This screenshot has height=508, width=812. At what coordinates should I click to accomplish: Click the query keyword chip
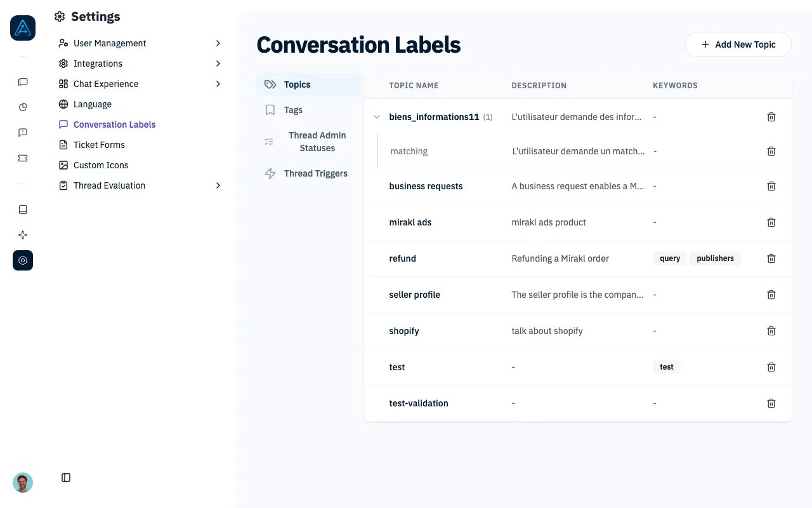point(670,258)
